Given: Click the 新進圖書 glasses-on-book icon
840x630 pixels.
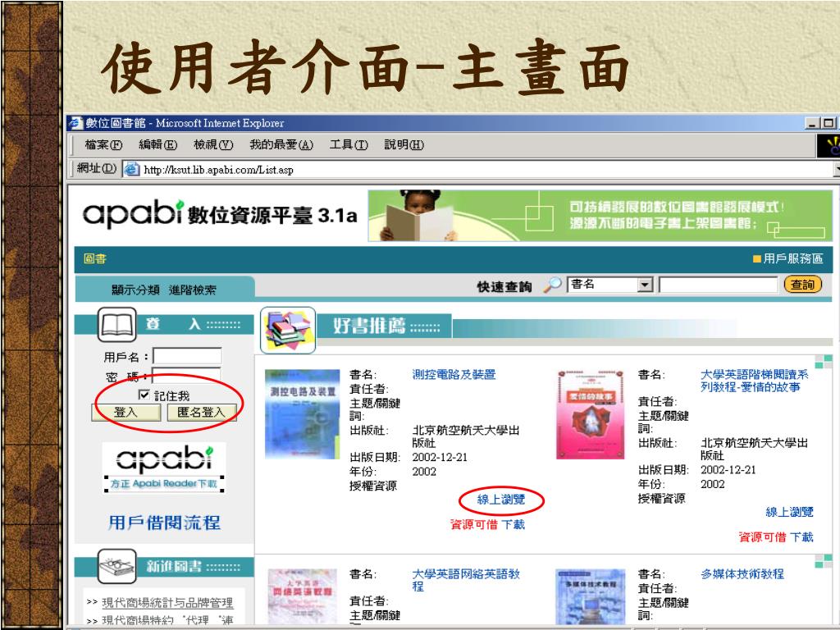Looking at the screenshot, I should (116, 566).
